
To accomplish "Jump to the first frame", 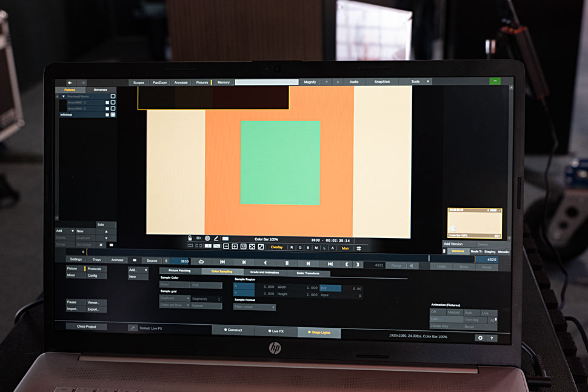I will [222, 262].
